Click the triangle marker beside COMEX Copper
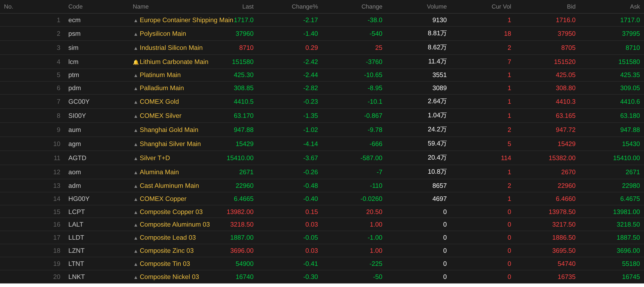 pyautogui.click(x=136, y=199)
